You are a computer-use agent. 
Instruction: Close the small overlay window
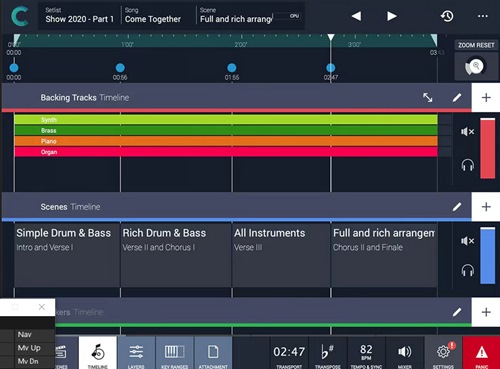42,307
